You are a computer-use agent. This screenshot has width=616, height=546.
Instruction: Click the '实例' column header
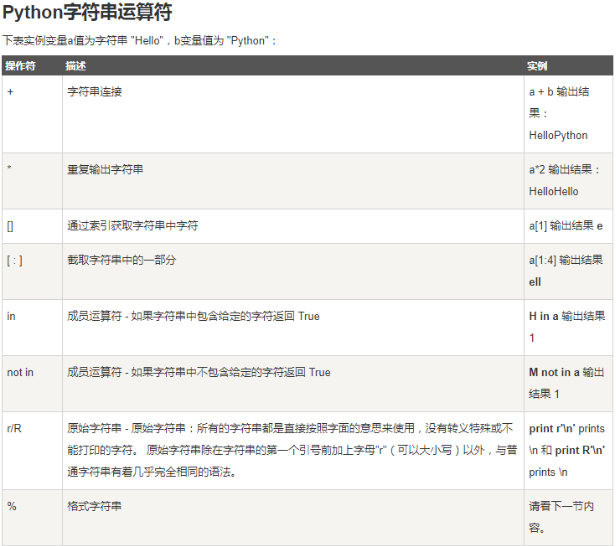537,66
